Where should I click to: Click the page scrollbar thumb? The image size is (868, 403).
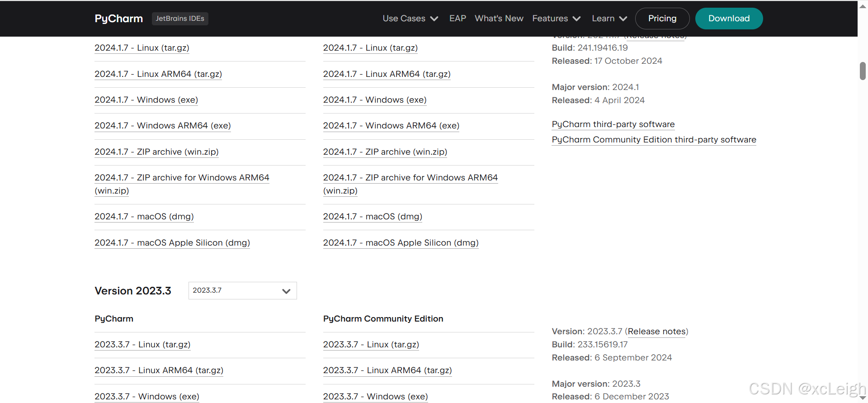click(x=863, y=71)
